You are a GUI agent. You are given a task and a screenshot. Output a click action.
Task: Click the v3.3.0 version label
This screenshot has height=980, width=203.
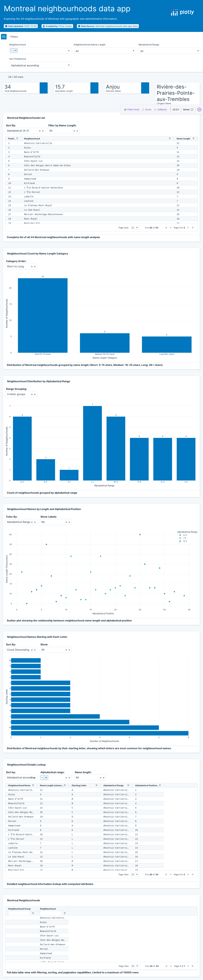[x=176, y=110]
